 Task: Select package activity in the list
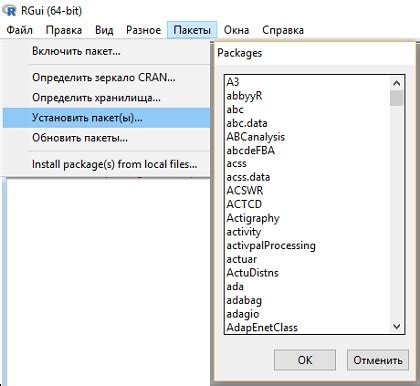pos(307,232)
